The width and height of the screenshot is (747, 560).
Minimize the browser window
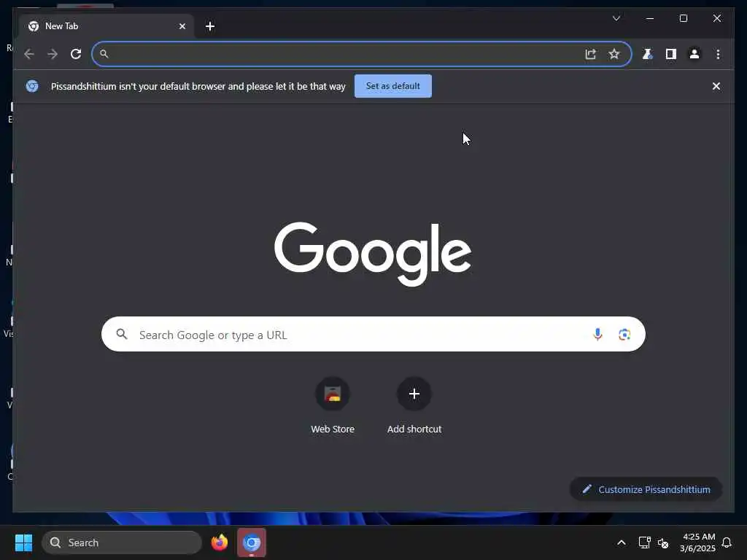pos(650,18)
